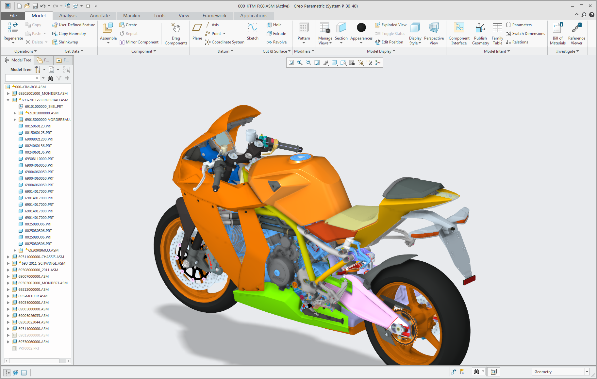Screen dimensions: 597x379
Task: Click the Regenerate icon in Operations group
Action: tap(13, 27)
